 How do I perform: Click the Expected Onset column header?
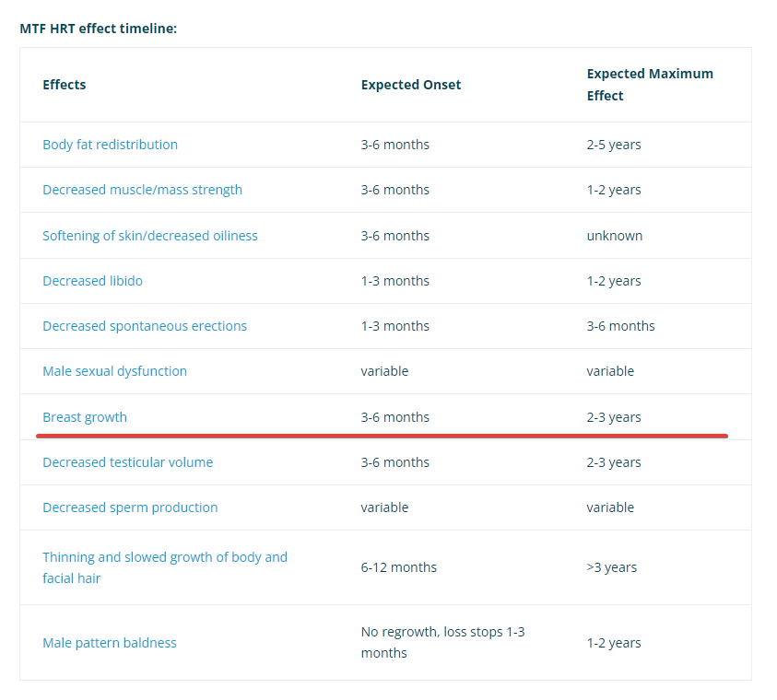(411, 85)
